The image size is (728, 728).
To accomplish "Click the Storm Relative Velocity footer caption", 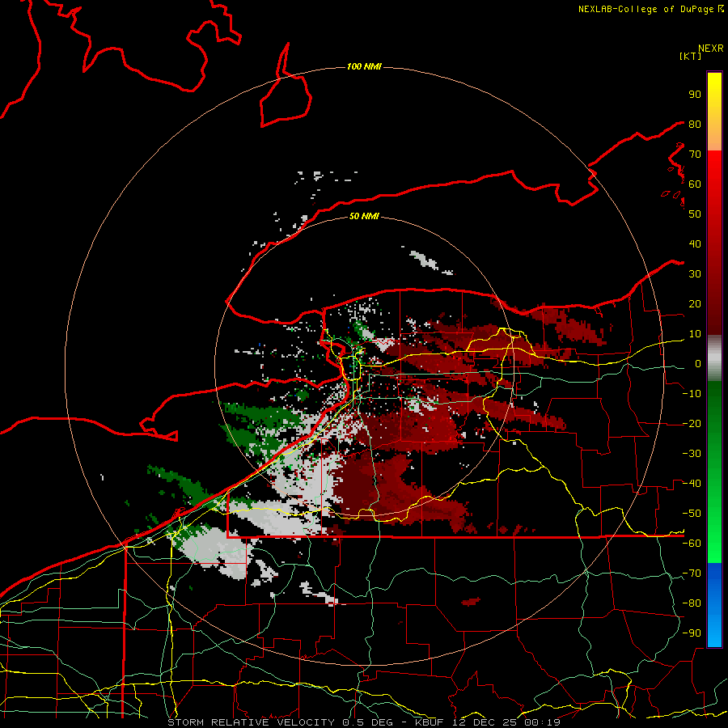I will pyautogui.click(x=363, y=722).
